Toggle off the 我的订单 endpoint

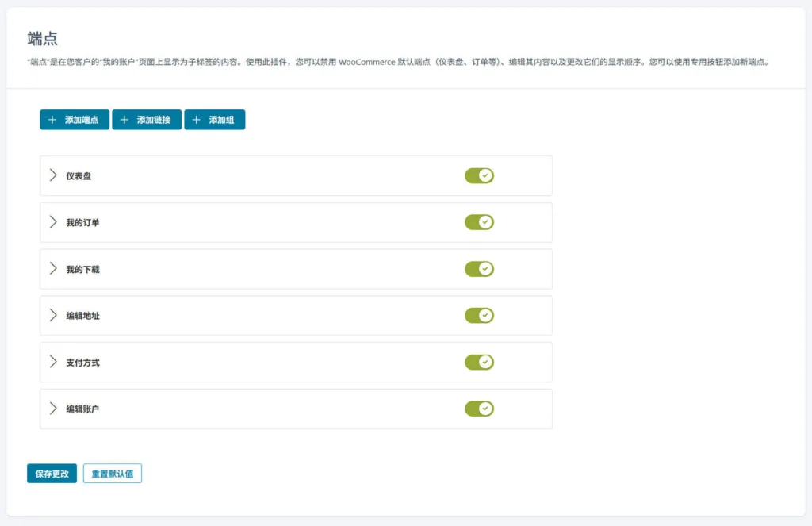tap(479, 222)
